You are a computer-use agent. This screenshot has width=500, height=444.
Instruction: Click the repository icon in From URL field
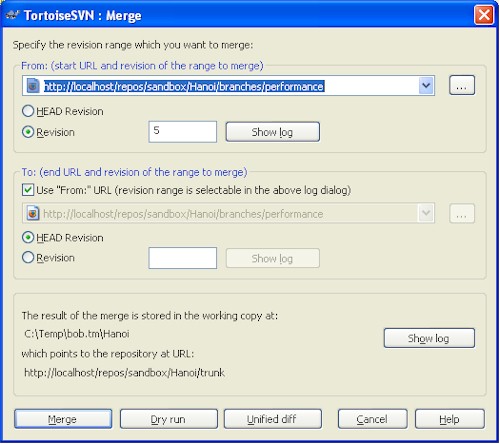tap(33, 86)
